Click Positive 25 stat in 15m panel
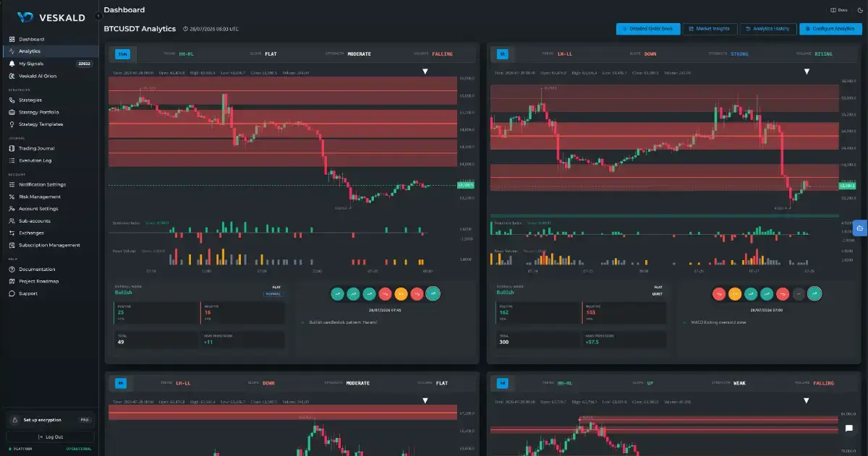The image size is (868, 456). click(x=156, y=314)
